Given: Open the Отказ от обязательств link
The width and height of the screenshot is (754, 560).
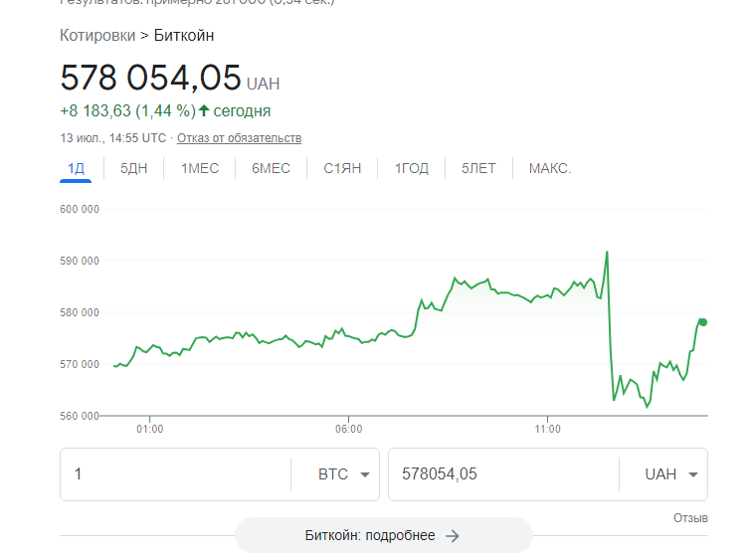Looking at the screenshot, I should pyautogui.click(x=239, y=138).
